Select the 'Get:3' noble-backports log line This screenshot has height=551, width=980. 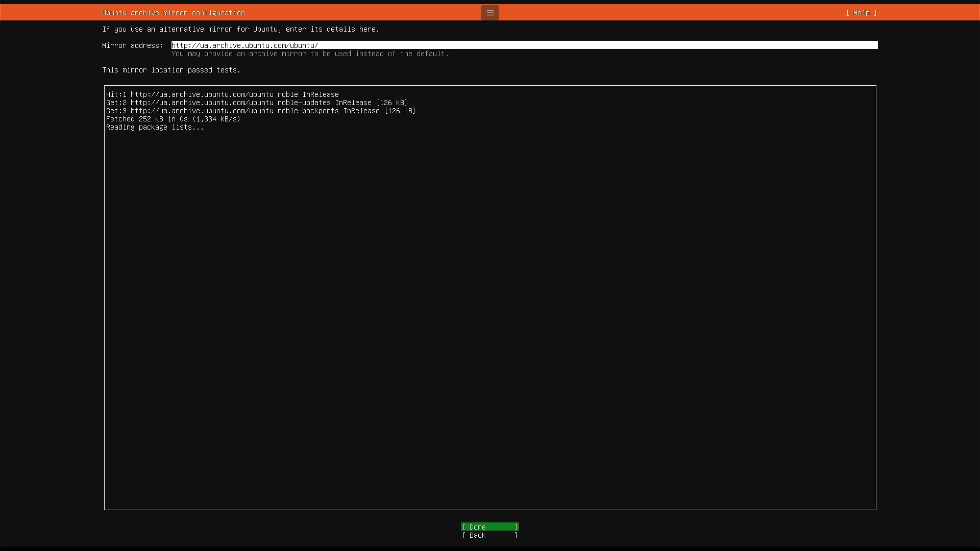(x=260, y=111)
